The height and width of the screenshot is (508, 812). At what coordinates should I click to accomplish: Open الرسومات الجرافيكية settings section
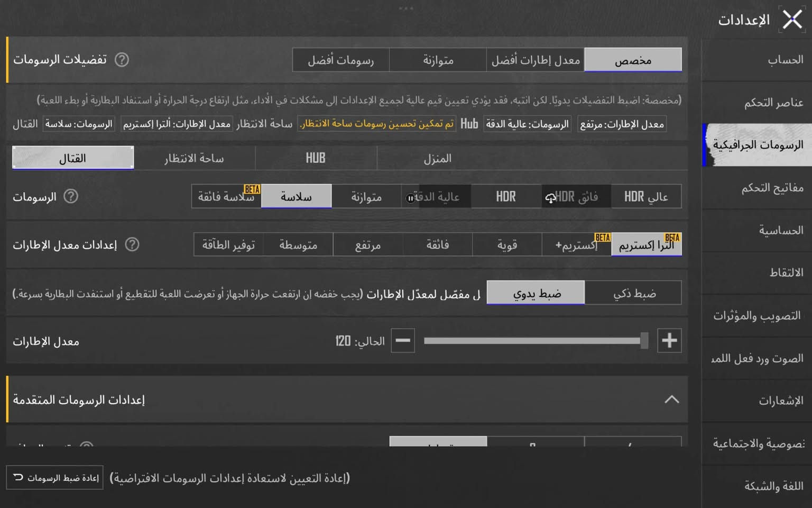coord(757,144)
